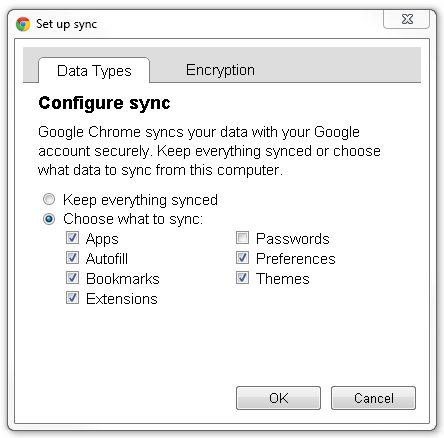Screen dimensions: 444x438
Task: Close the Set up sync dialog
Action: [x=407, y=19]
